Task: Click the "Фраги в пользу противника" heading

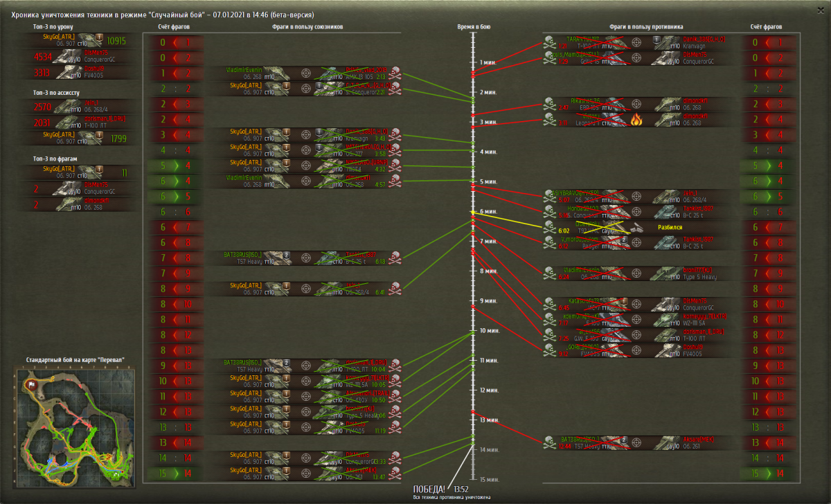Action: pos(645,26)
